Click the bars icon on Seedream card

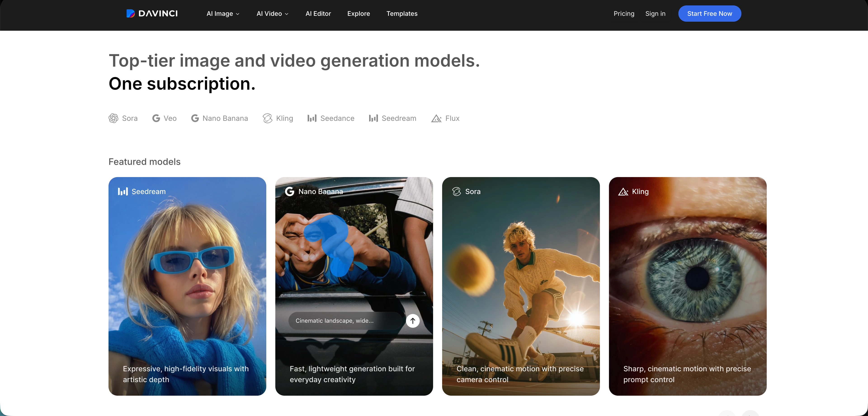(123, 192)
